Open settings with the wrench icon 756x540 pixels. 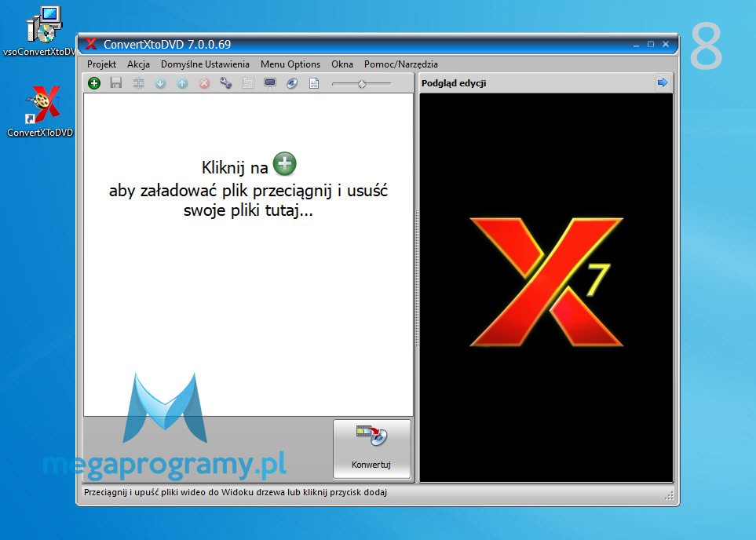pos(225,83)
